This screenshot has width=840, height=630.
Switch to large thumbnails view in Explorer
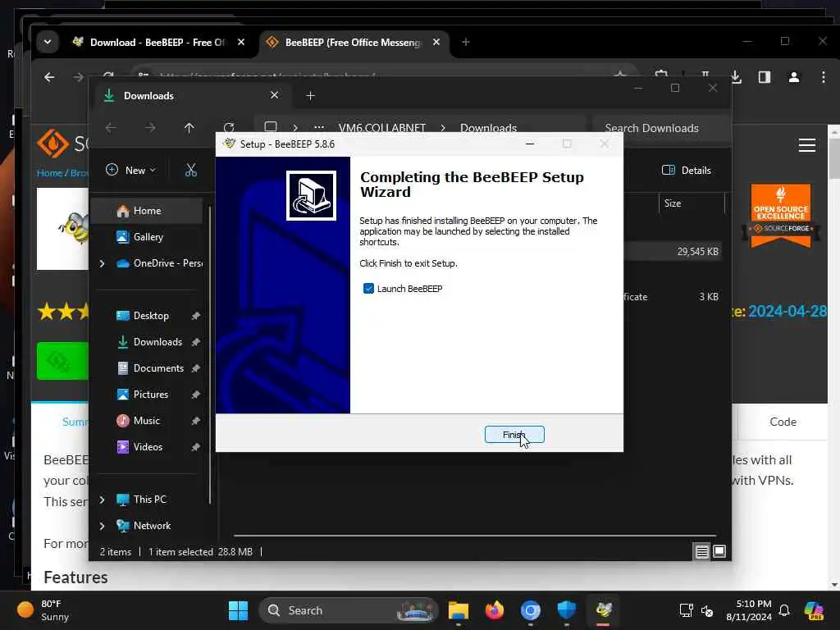coord(719,551)
